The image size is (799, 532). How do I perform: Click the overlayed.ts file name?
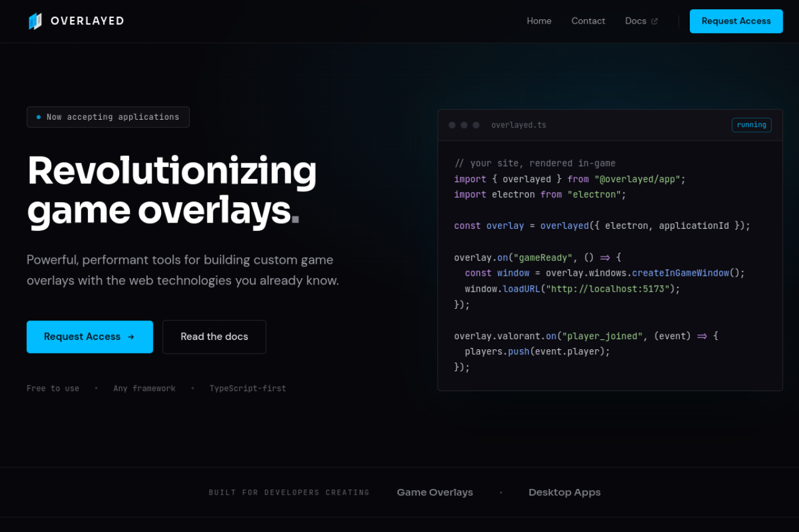[519, 125]
